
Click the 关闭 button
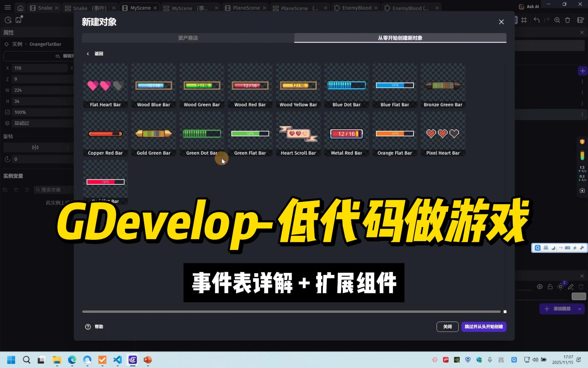(x=447, y=326)
